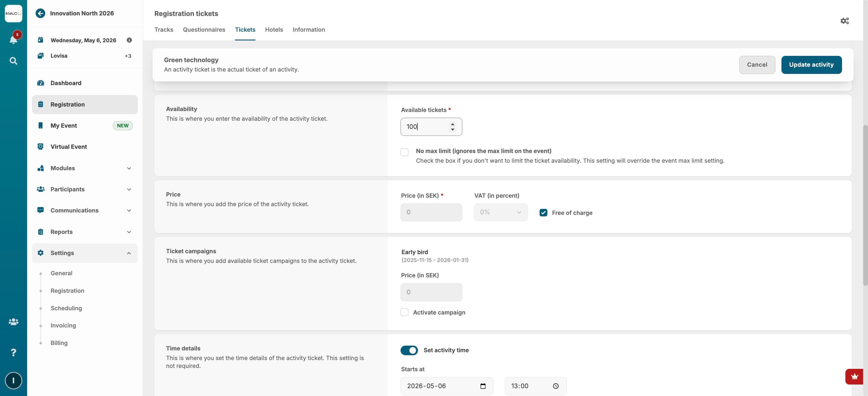Open the gears settings icon top right
868x396 pixels.
[x=844, y=21]
